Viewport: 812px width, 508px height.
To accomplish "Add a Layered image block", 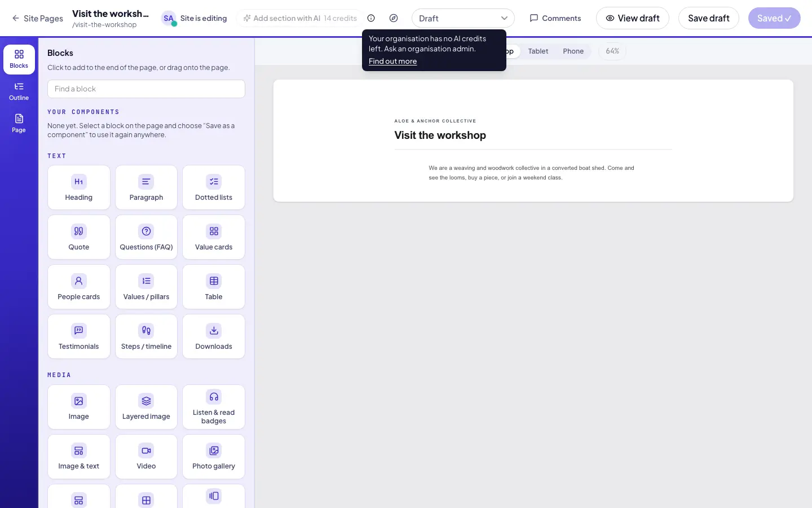I will point(146,407).
